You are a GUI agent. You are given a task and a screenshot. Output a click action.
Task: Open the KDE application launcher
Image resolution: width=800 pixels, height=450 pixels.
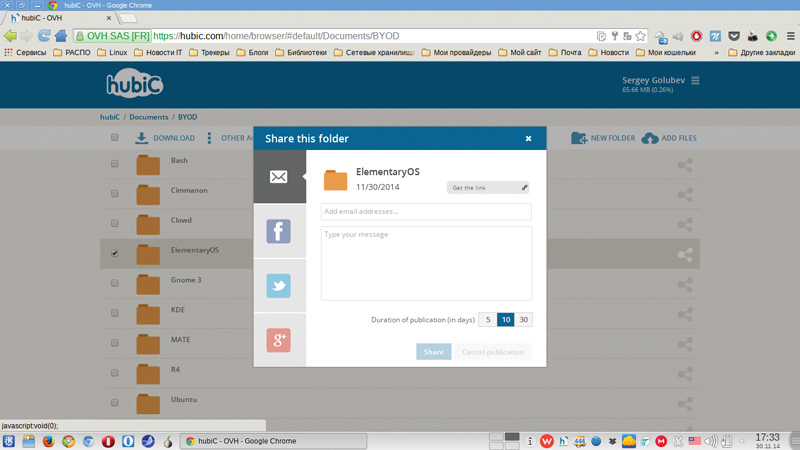(9, 441)
